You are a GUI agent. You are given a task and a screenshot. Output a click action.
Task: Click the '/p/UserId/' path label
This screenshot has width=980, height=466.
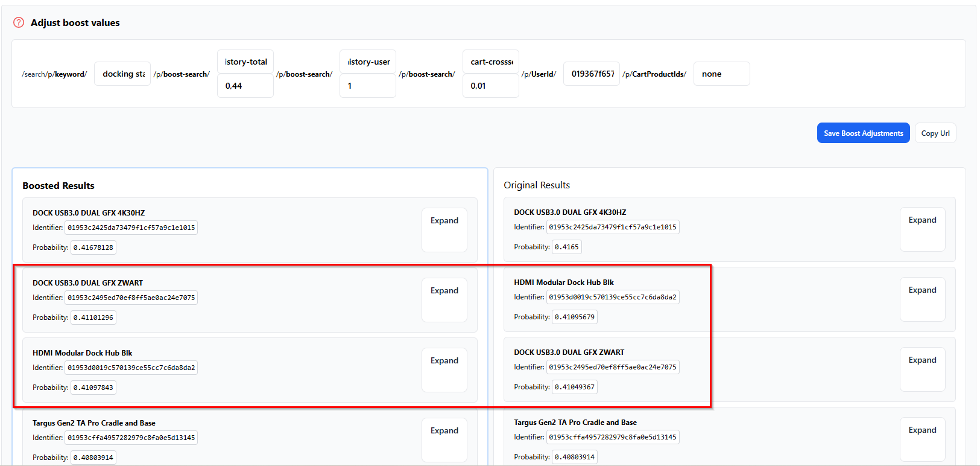[539, 74]
